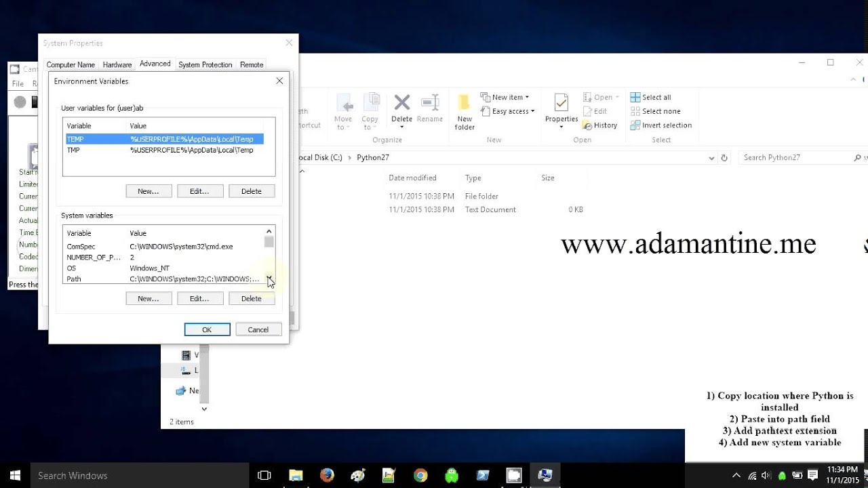Open the Easy access dropdown
The image size is (868, 488).
click(507, 111)
